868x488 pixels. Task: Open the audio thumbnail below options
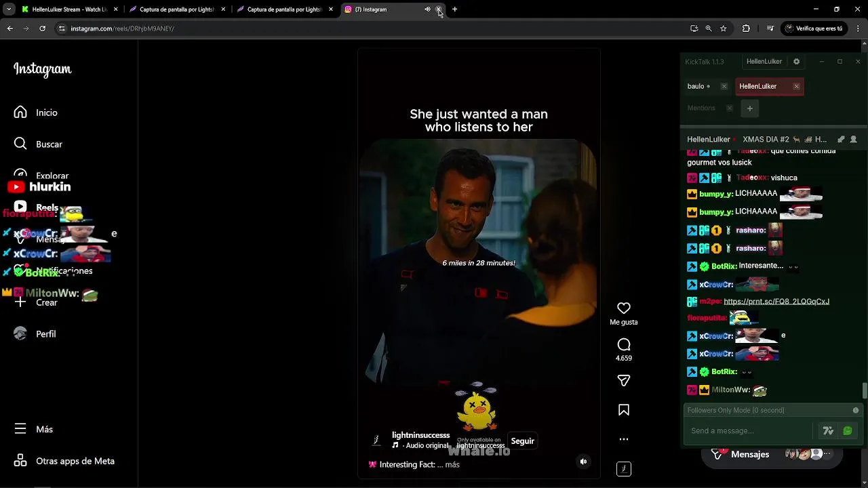tap(624, 468)
